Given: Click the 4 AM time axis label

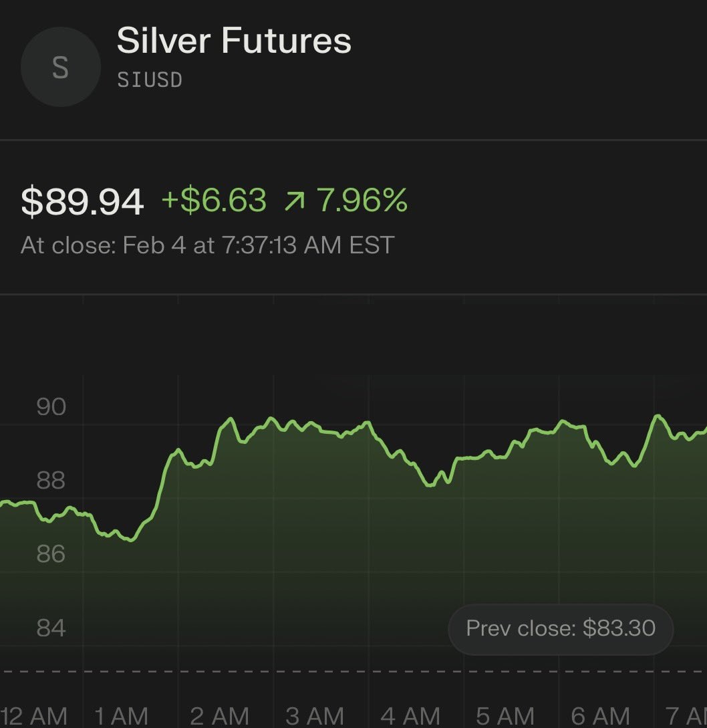Looking at the screenshot, I should (410, 716).
